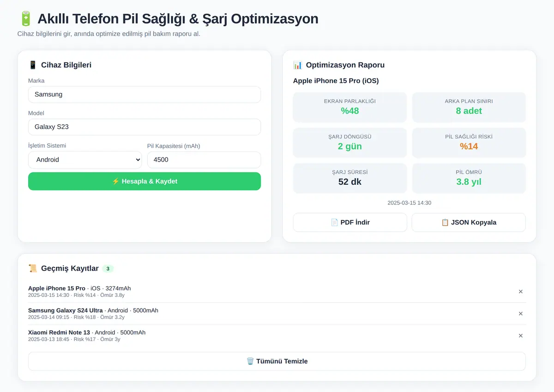Viewport: 554px width, 392px height.
Task: Remove the Apple iPhone 15 Pro record
Action: click(520, 292)
